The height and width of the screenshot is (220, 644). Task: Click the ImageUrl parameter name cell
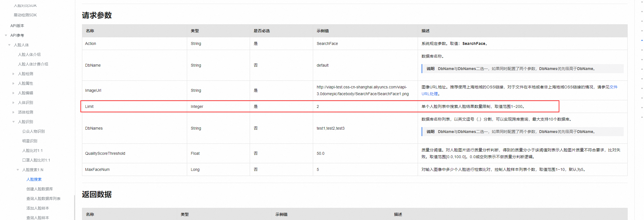tap(93, 90)
